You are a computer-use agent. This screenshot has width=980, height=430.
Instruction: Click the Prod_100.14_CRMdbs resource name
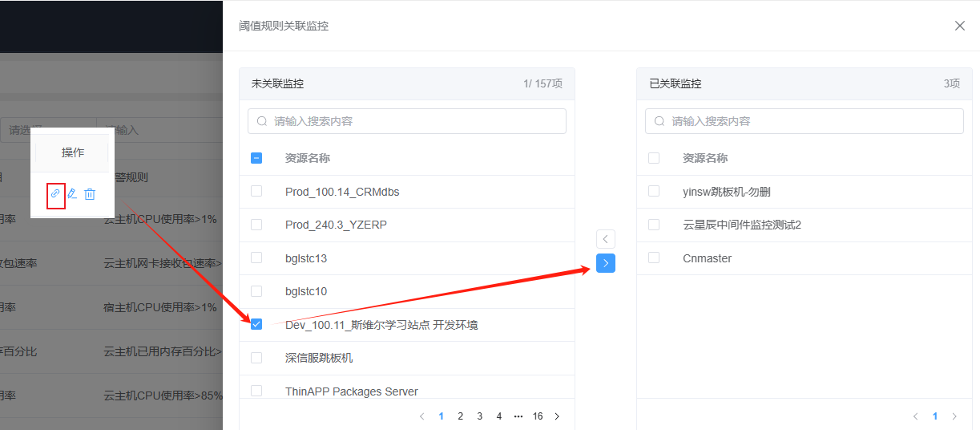[x=342, y=192]
